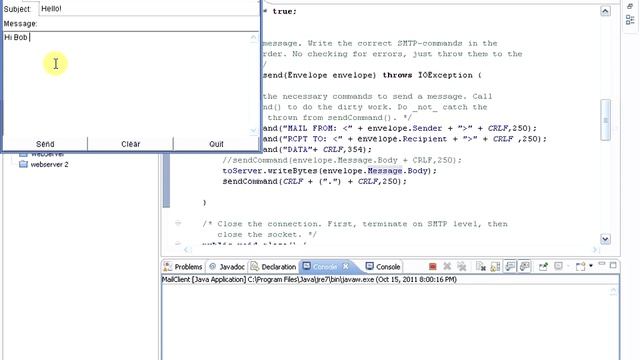This screenshot has width=640, height=360.
Task: Collapse the comment fold marker near 'Close the connection'
Action: 178,223
